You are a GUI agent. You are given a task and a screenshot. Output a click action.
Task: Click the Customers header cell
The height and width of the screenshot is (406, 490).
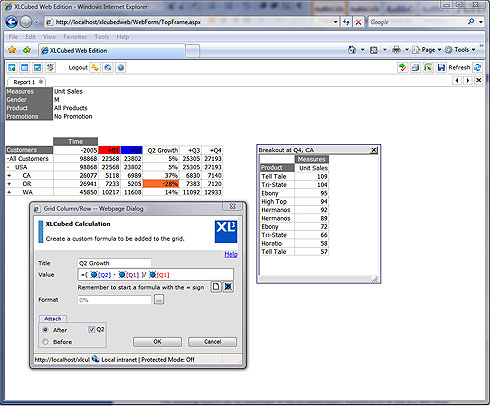pyautogui.click(x=29, y=150)
